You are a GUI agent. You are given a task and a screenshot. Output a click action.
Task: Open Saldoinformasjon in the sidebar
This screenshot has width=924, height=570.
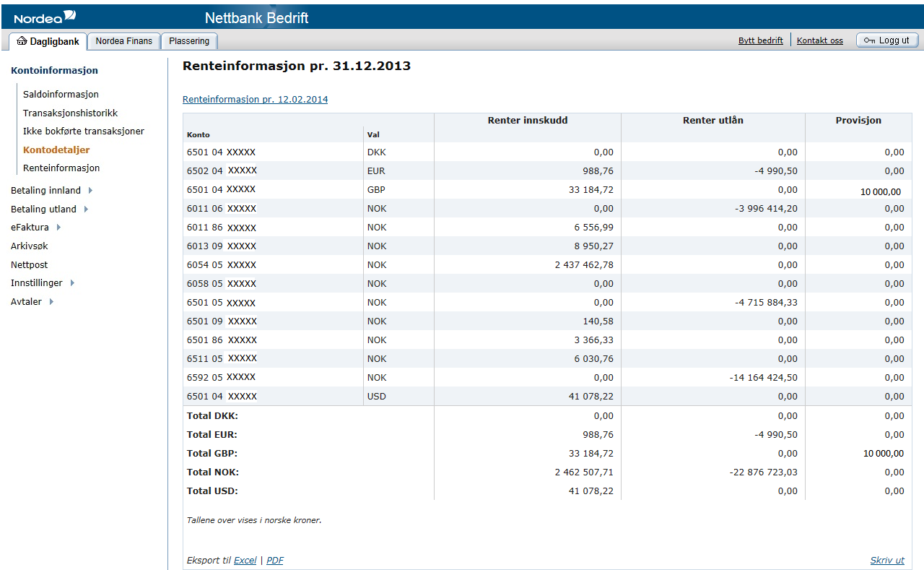(61, 95)
